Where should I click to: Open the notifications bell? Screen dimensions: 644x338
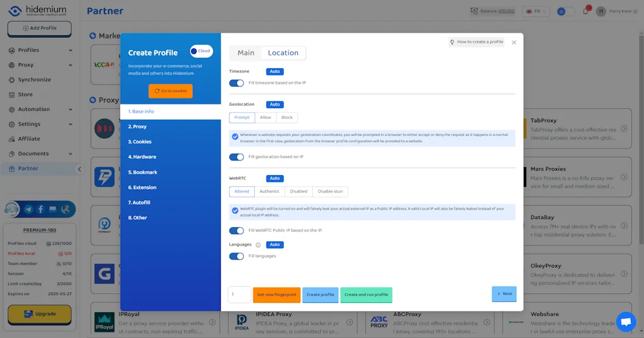point(586,11)
